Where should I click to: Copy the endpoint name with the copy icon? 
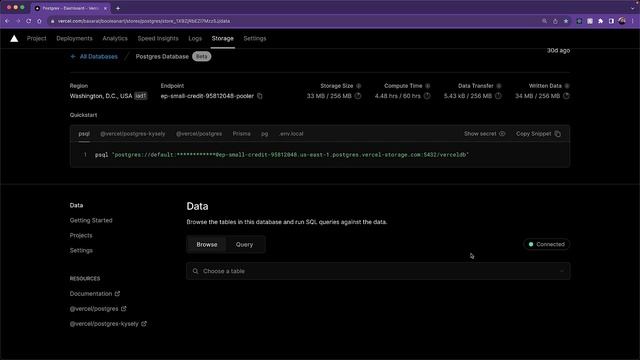[260, 96]
